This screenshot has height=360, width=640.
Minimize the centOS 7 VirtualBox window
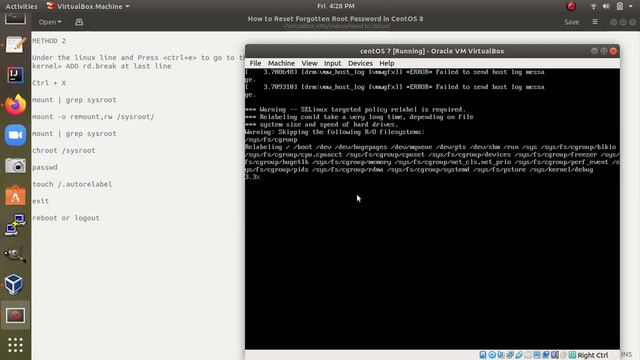point(594,51)
